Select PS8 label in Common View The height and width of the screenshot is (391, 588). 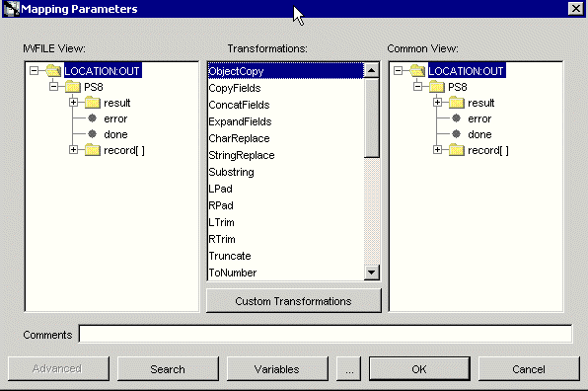(458, 87)
